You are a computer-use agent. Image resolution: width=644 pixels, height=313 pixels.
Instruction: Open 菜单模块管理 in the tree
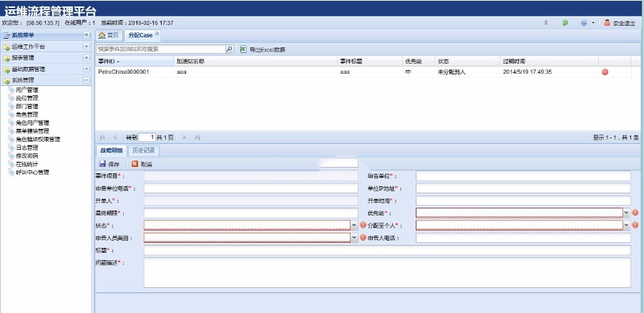tap(32, 131)
